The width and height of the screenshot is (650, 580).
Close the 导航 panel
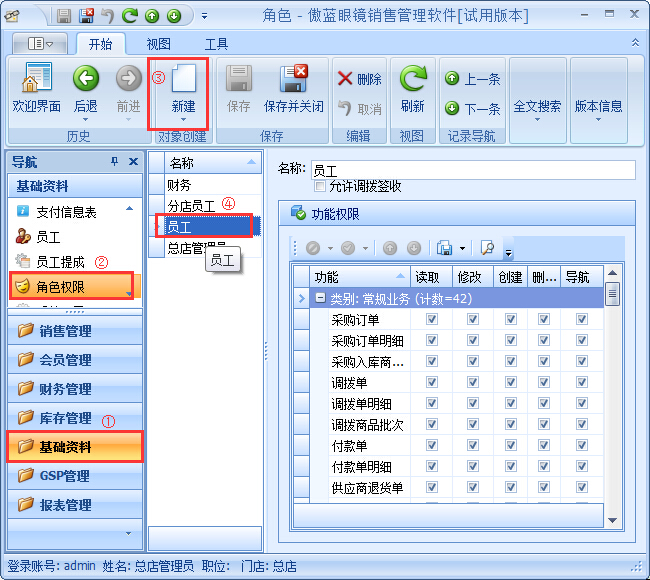133,161
